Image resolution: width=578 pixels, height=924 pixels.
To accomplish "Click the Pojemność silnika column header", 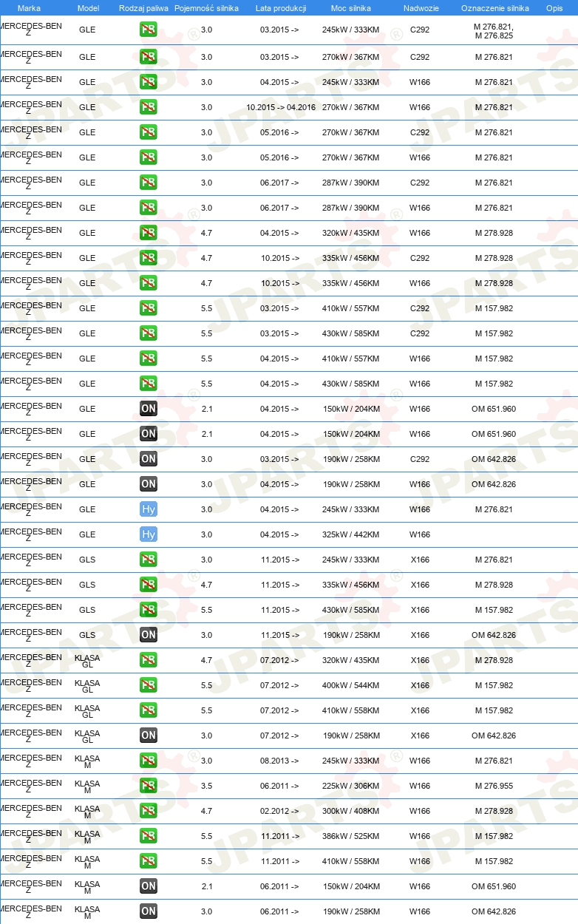I will coord(206,8).
